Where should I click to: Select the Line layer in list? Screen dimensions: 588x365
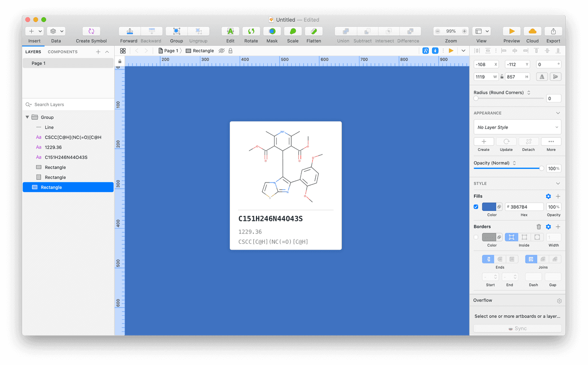49,127
